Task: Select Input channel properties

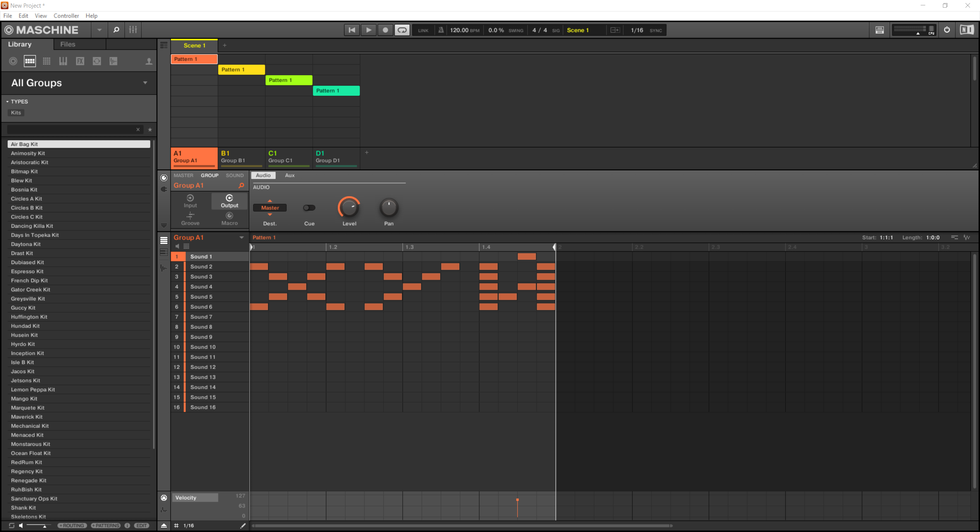Action: pyautogui.click(x=190, y=201)
